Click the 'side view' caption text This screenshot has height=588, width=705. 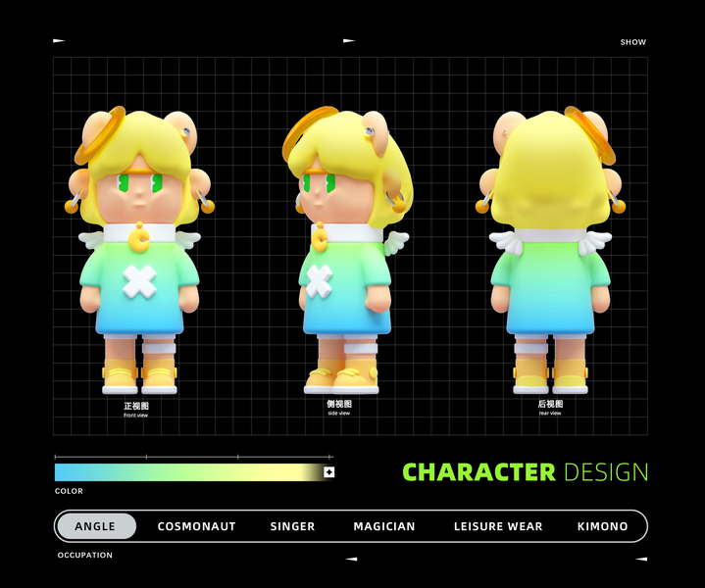coord(339,414)
